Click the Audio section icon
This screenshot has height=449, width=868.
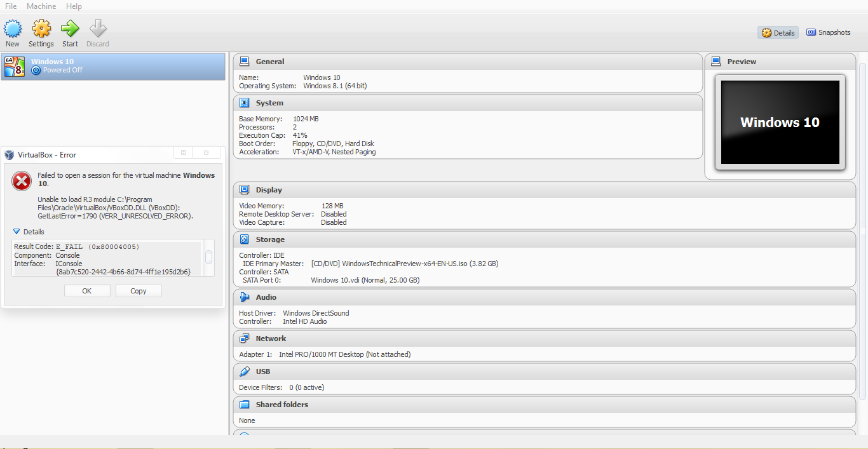click(245, 297)
